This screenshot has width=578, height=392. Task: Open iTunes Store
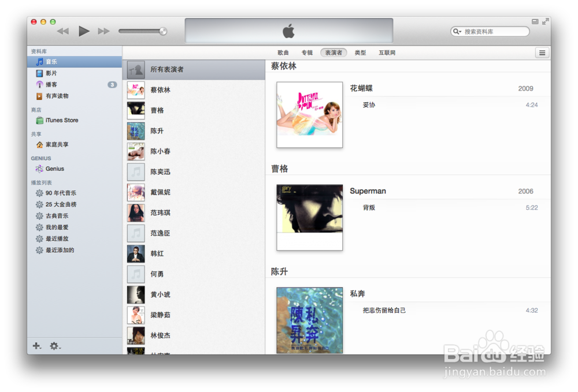click(75, 120)
